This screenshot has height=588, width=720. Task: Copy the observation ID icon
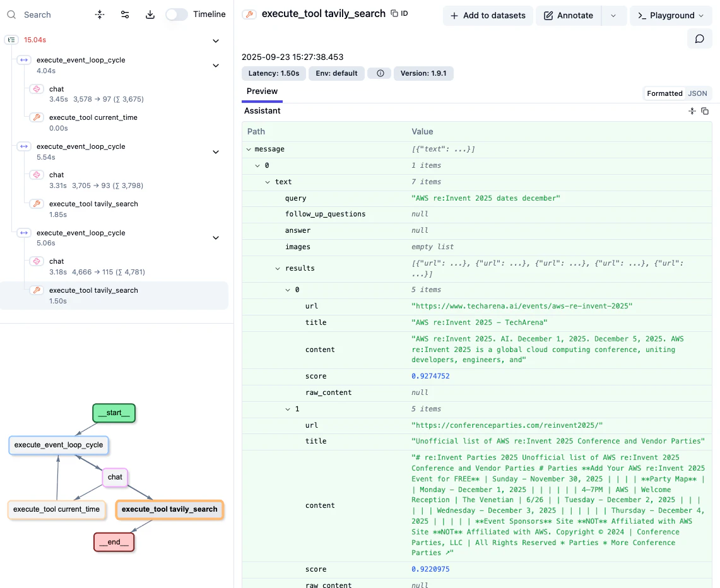(x=394, y=13)
